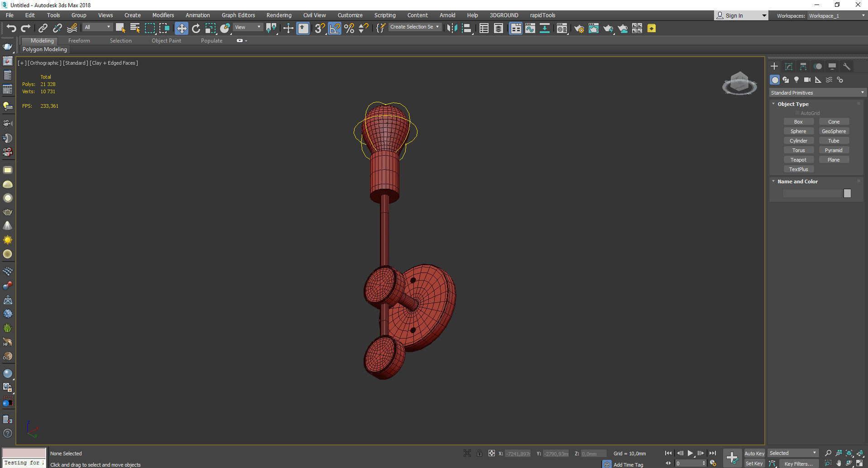The height and width of the screenshot is (468, 868).
Task: Toggle the Angle Snap button
Action: (335, 29)
